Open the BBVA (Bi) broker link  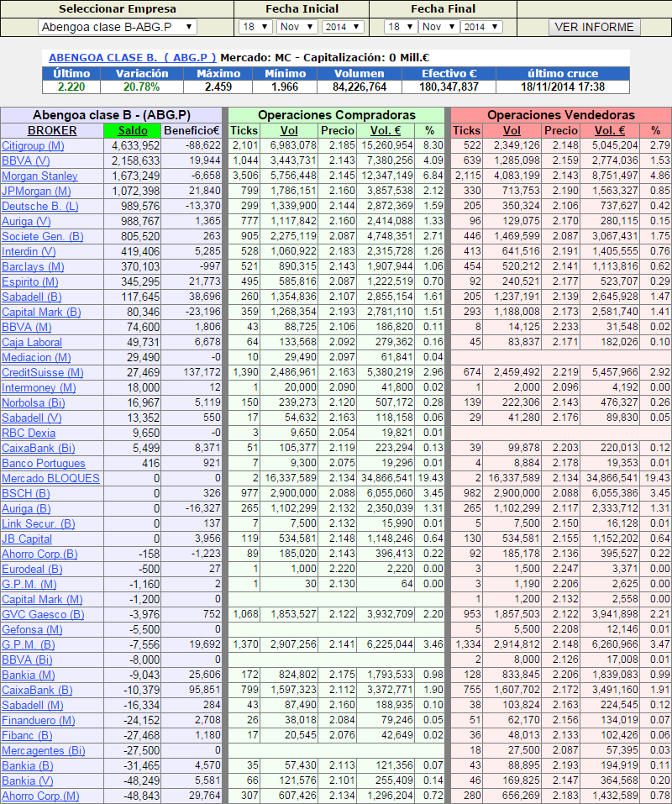[x=27, y=659]
